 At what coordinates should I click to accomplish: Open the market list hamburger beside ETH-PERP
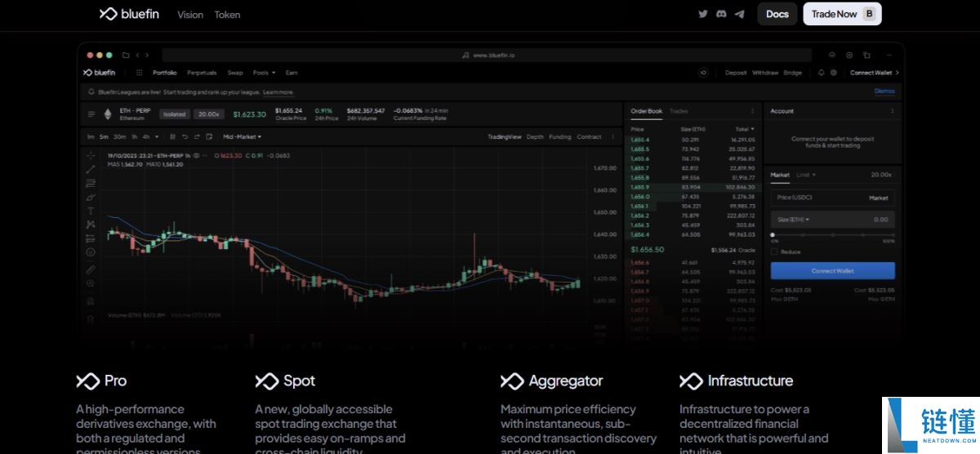91,114
